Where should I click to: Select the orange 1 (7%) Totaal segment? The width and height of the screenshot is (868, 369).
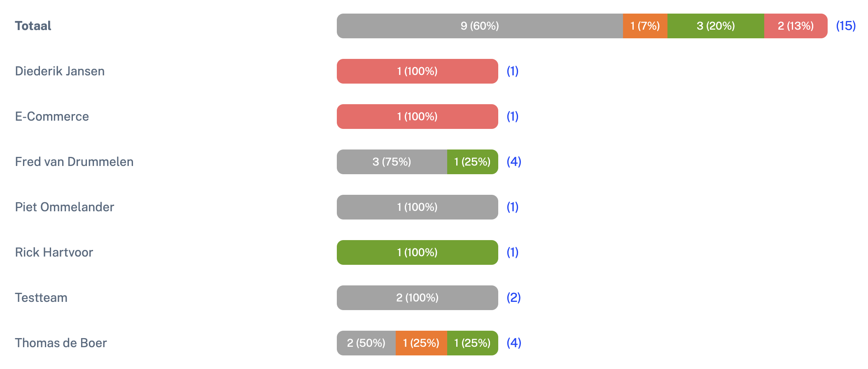(x=645, y=26)
